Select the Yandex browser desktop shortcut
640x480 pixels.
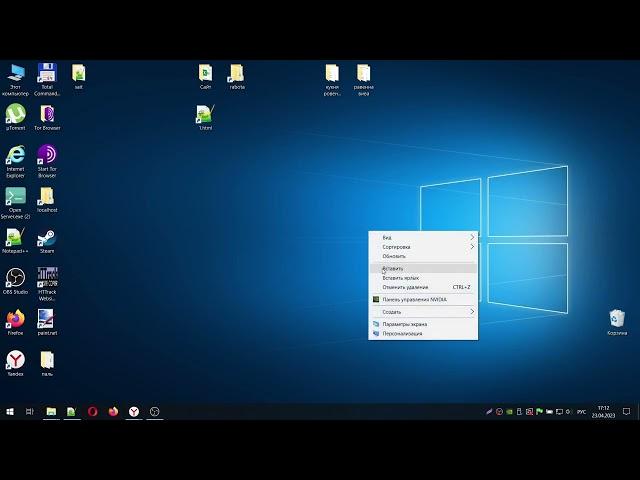[16, 363]
